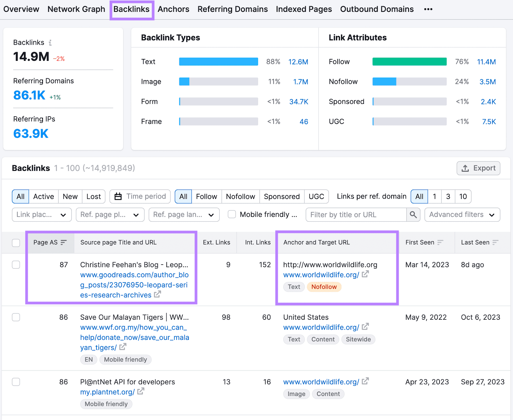This screenshot has width=513, height=420.
Task: Open the ellipsis menu in the navigation bar
Action: [x=428, y=9]
